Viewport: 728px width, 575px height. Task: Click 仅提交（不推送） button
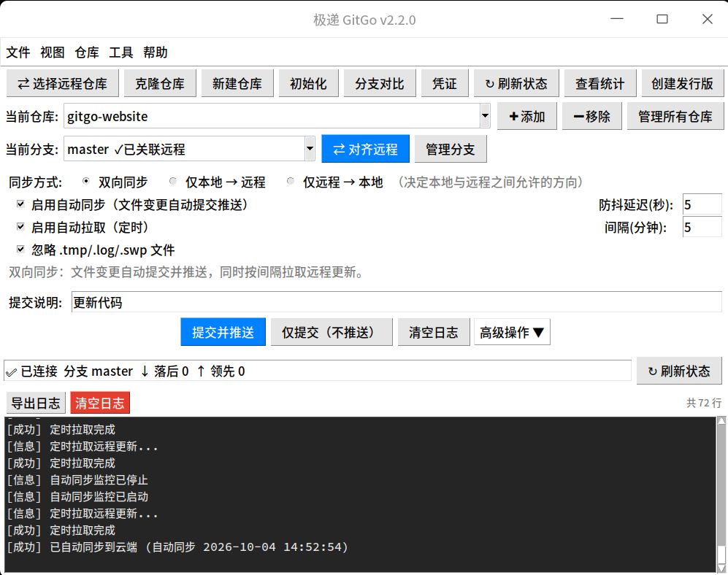click(x=332, y=332)
